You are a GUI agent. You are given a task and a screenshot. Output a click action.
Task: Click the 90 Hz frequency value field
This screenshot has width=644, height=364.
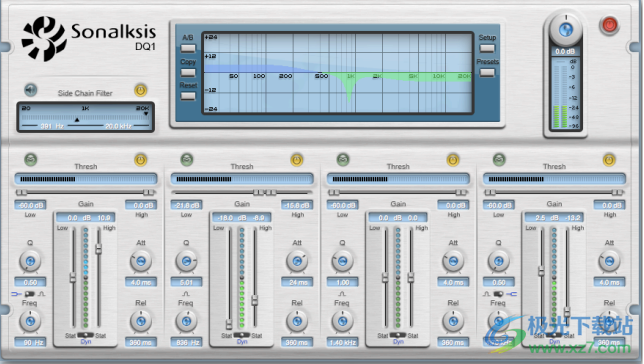tap(30, 342)
